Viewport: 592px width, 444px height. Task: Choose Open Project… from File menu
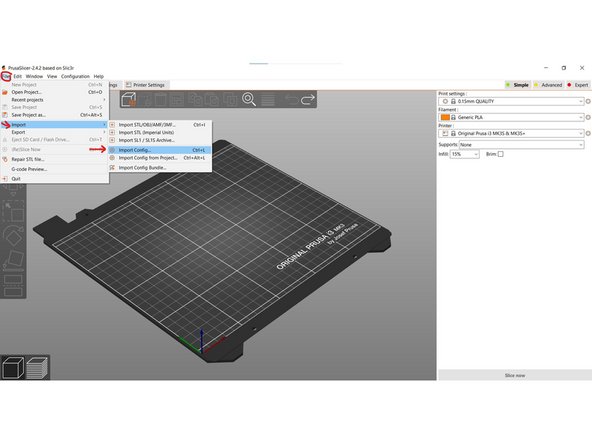point(54,92)
